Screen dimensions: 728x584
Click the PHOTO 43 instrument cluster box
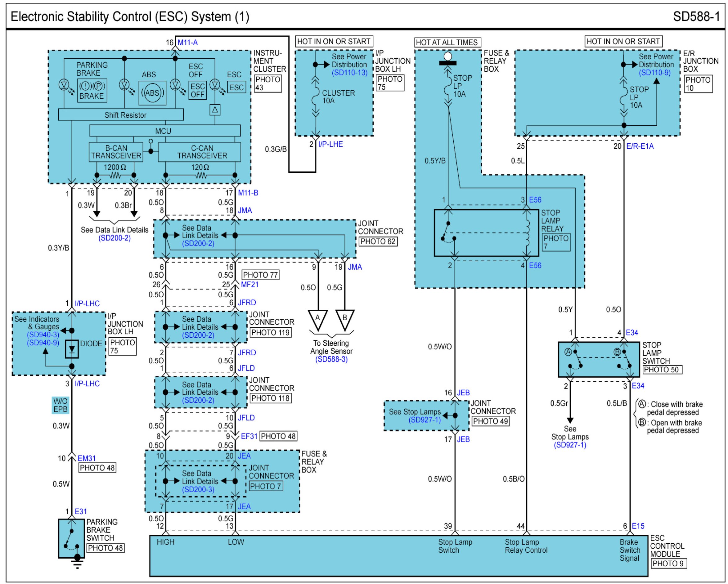click(x=267, y=83)
